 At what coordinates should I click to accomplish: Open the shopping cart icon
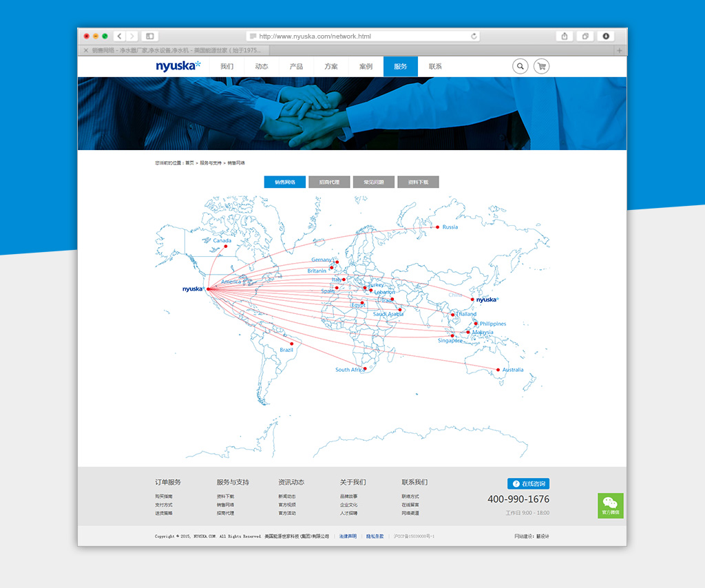click(541, 66)
